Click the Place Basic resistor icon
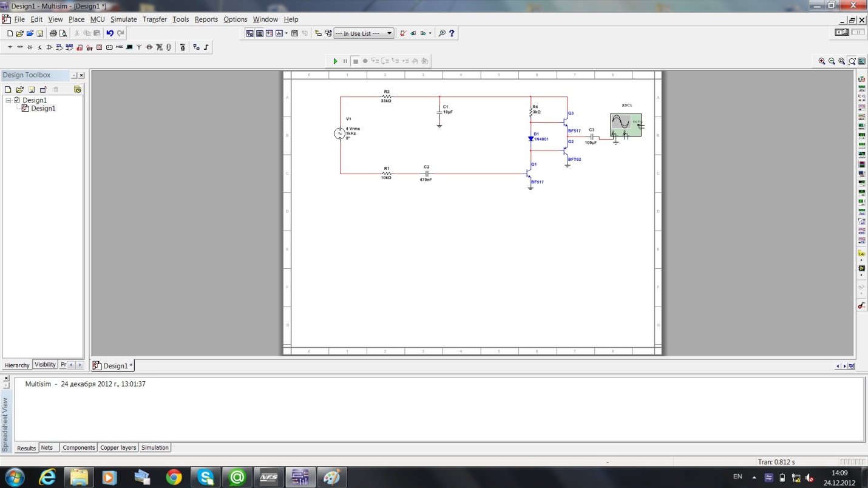The image size is (868, 488). pos(20,47)
